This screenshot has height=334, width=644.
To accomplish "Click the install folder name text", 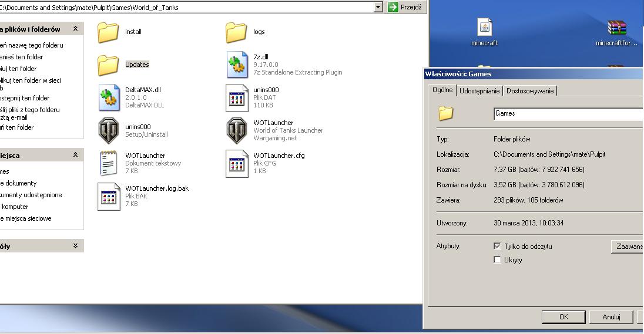I will coord(133,32).
